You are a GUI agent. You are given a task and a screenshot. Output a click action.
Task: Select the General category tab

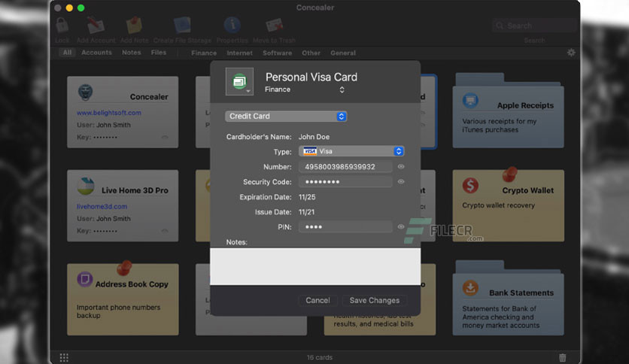click(343, 53)
